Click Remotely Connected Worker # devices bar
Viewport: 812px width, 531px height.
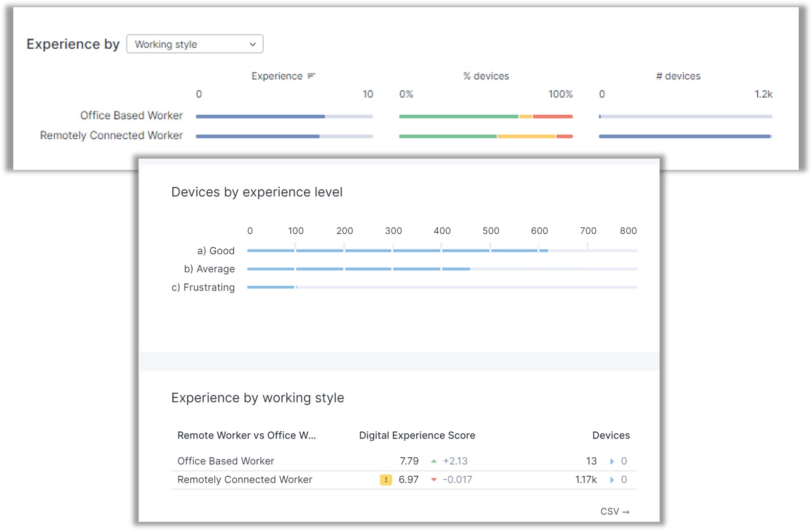tap(684, 137)
